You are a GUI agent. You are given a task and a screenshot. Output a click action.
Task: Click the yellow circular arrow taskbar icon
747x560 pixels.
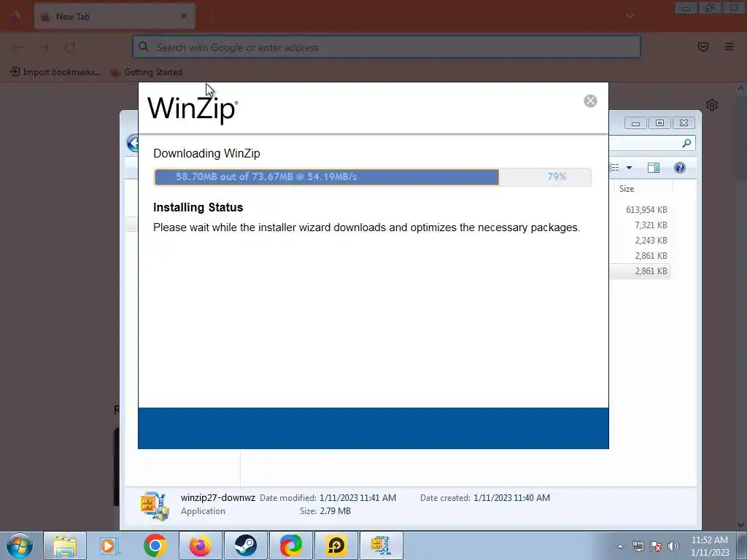pyautogui.click(x=336, y=545)
